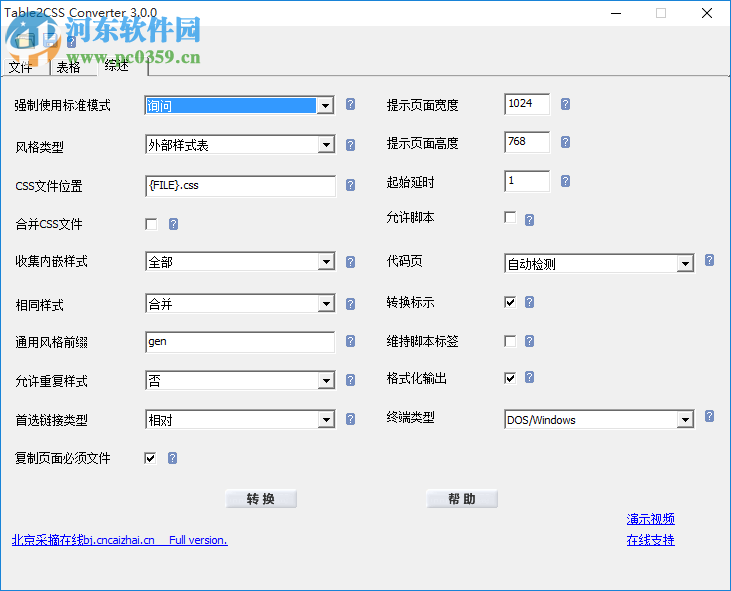731x591 pixels.
Task: Uncheck the 复制页面必须文件 checkbox
Action: pos(150,458)
